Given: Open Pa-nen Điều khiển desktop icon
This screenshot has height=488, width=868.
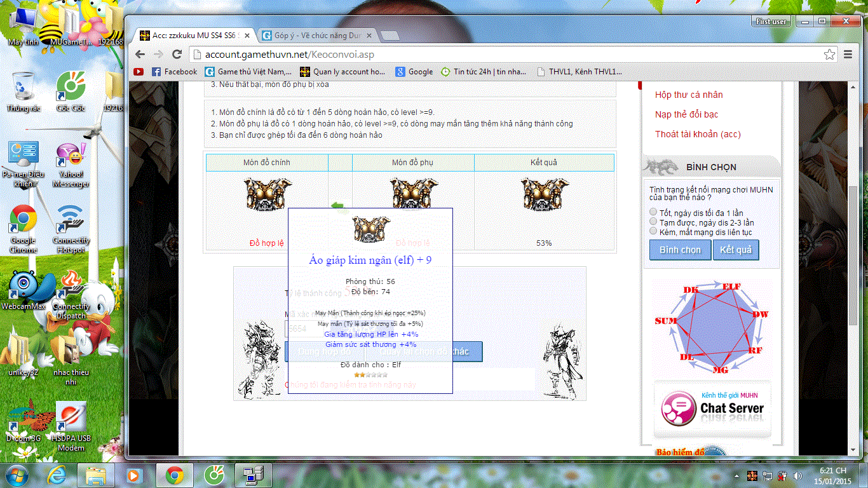Looking at the screenshot, I should [23, 164].
